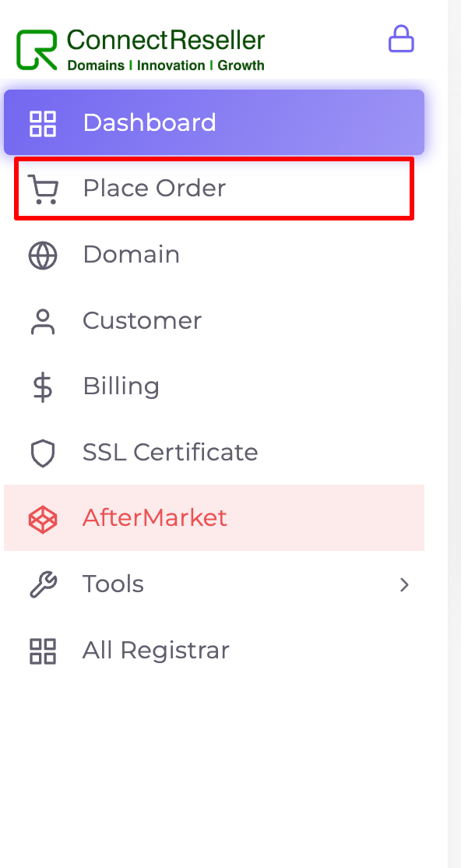
Task: Click the Customer person icon
Action: point(43,322)
